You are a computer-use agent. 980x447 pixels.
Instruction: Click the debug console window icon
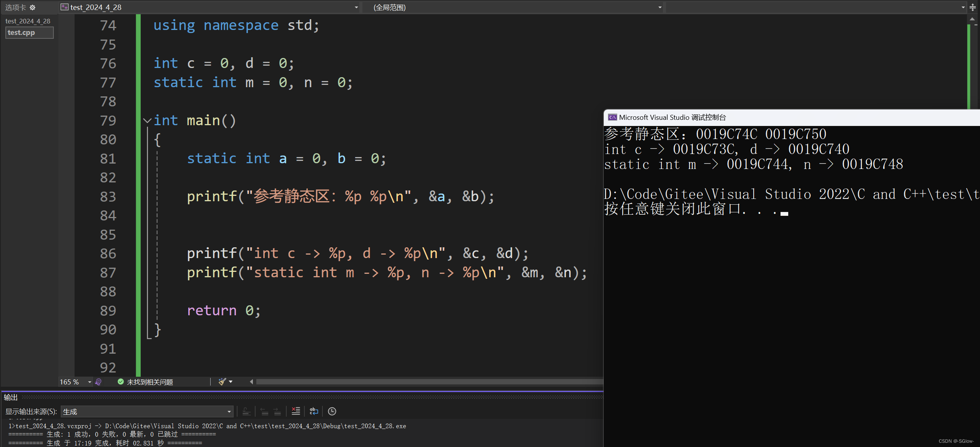click(x=612, y=118)
